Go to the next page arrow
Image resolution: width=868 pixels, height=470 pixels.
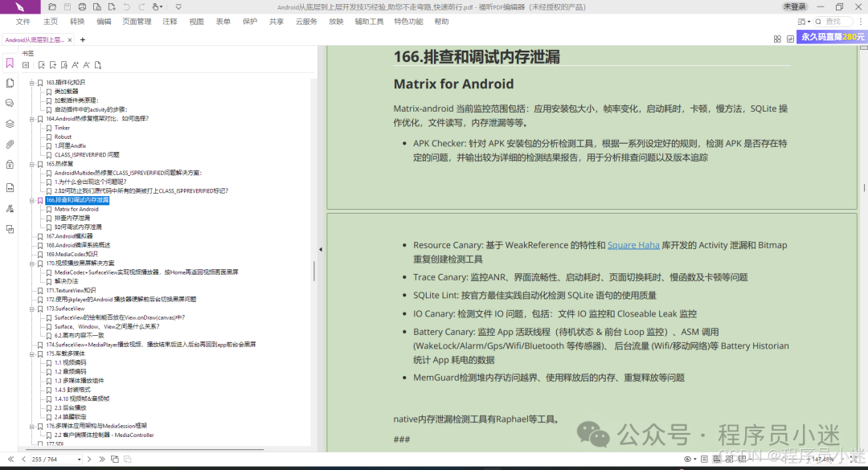(89, 459)
